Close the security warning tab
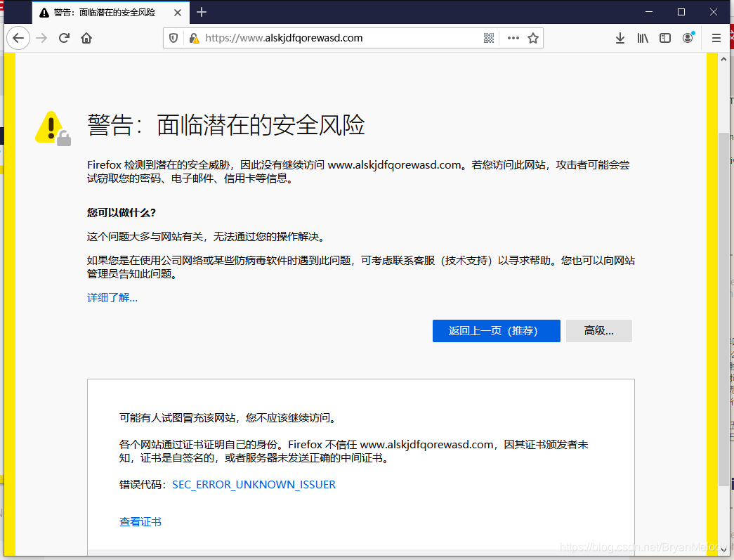This screenshot has height=560, width=734. click(178, 13)
